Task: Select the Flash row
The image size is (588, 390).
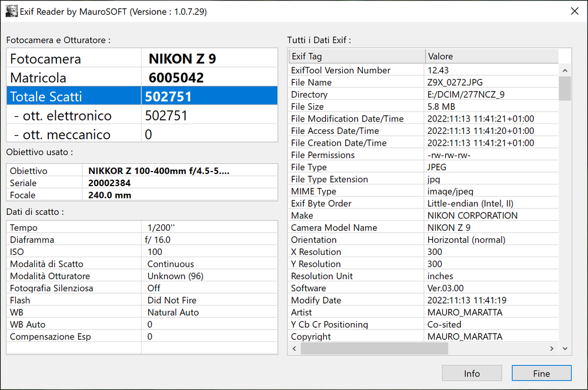Action: (x=142, y=300)
